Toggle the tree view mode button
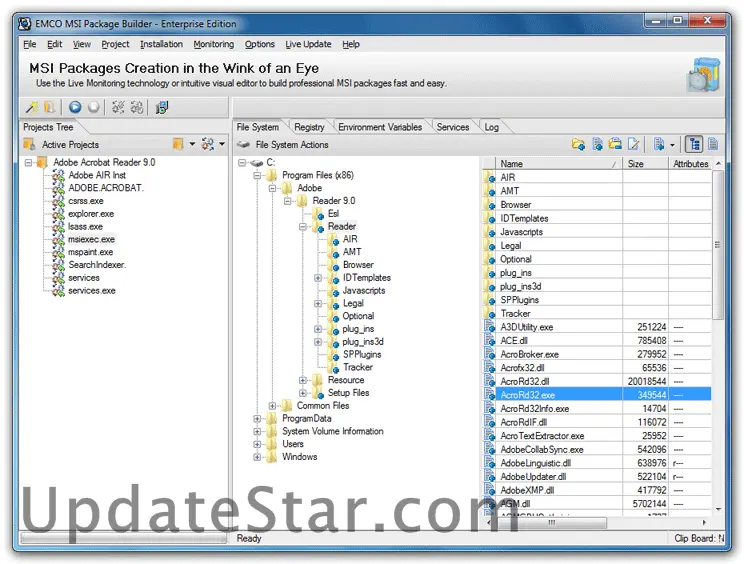This screenshot has width=744, height=564. 695,144
